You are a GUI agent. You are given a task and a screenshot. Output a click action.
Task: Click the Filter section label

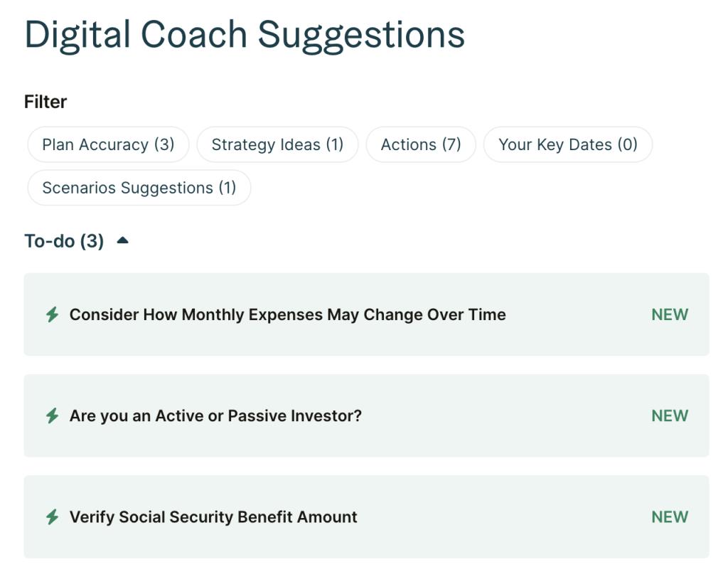click(45, 102)
